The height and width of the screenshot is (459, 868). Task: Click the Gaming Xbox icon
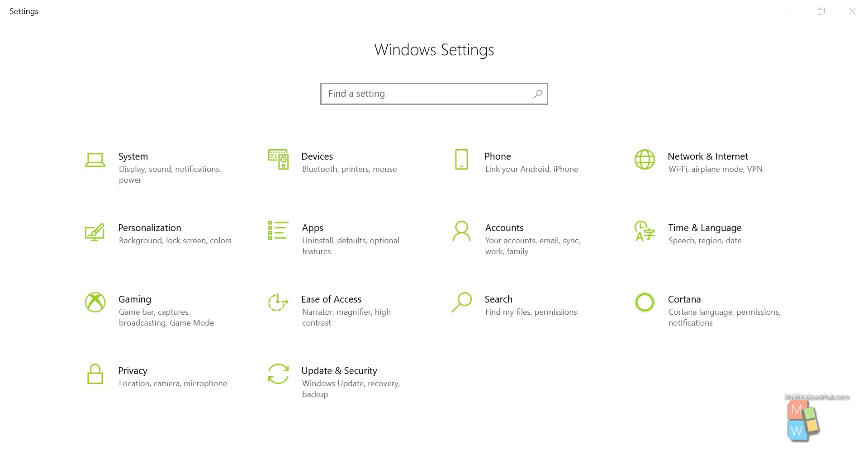pyautogui.click(x=95, y=302)
